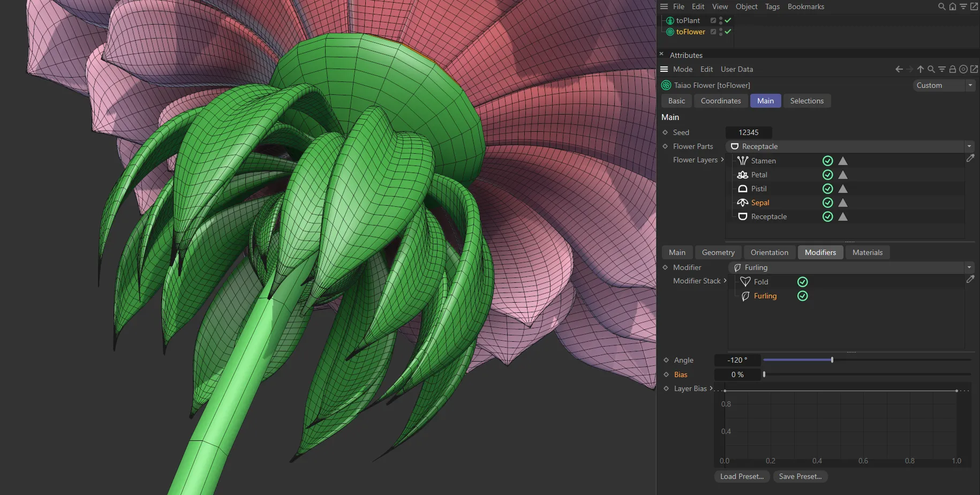980x495 pixels.
Task: Disable the Sepal layer enable checkmark
Action: [827, 202]
